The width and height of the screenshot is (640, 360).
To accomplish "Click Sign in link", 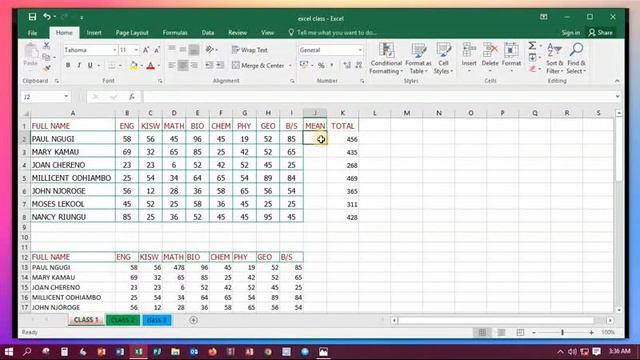I will [x=570, y=33].
